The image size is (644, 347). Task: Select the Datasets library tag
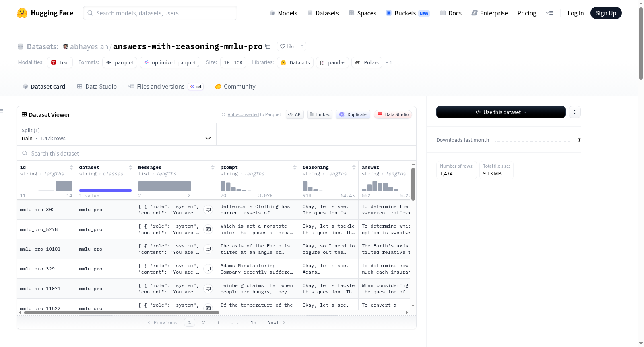click(x=295, y=62)
